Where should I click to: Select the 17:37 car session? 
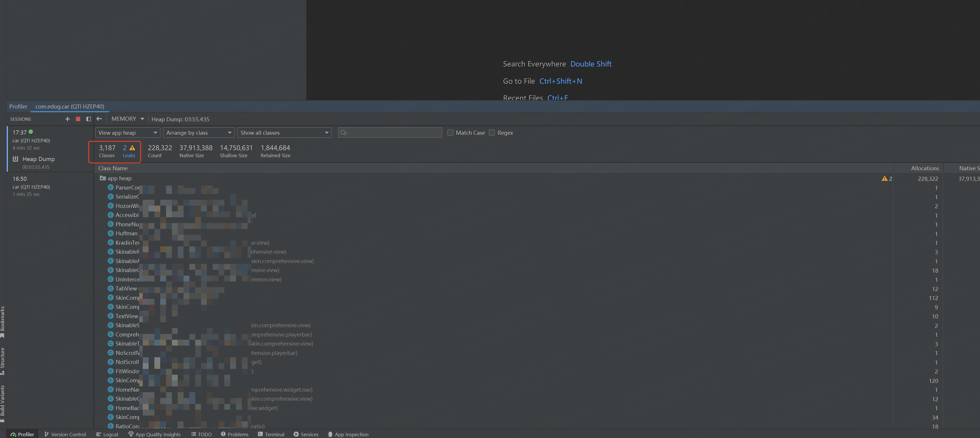point(50,140)
